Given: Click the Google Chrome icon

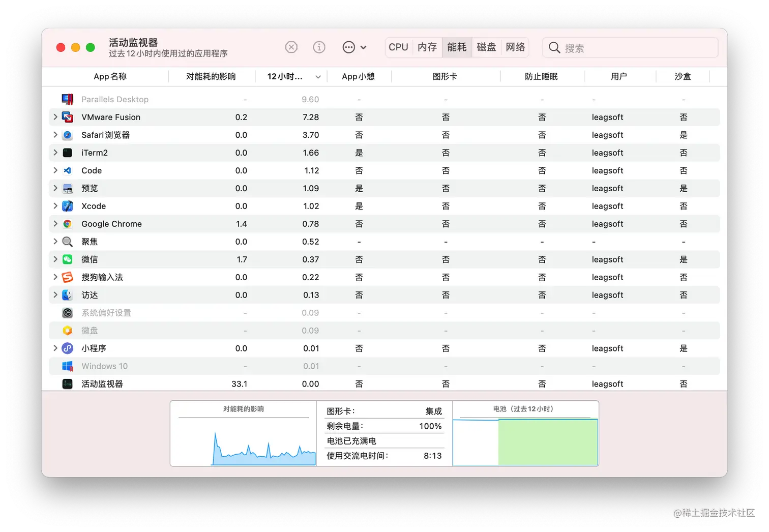Looking at the screenshot, I should pyautogui.click(x=67, y=224).
